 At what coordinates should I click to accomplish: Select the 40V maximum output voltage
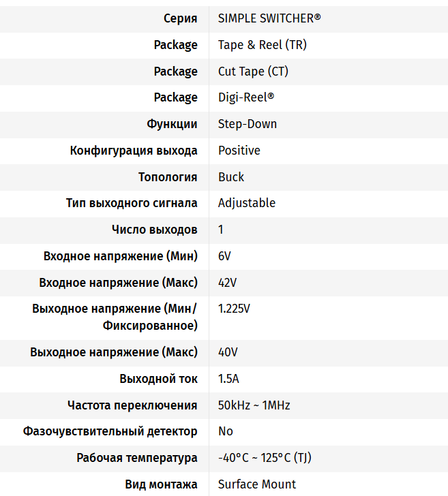tap(228, 352)
